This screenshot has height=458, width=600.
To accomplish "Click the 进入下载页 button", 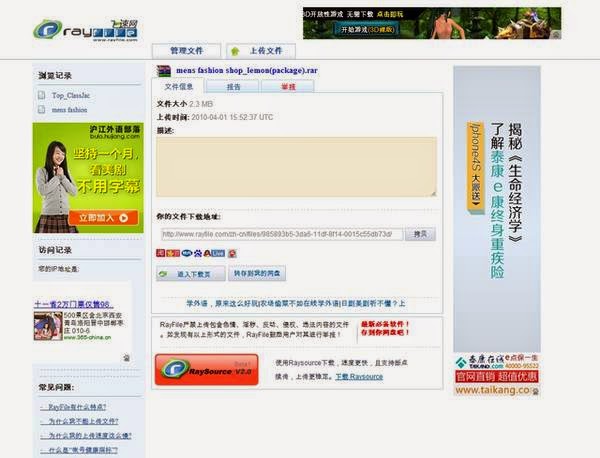I will pos(191,274).
